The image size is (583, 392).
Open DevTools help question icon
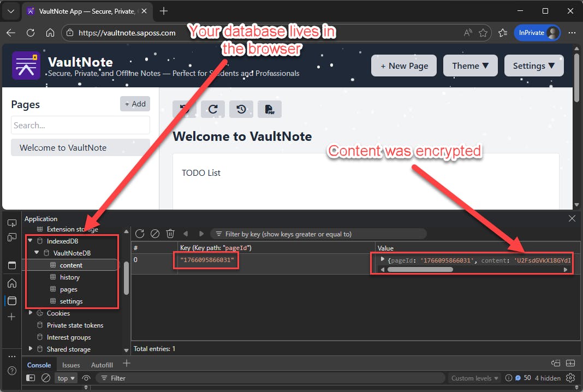point(12,370)
